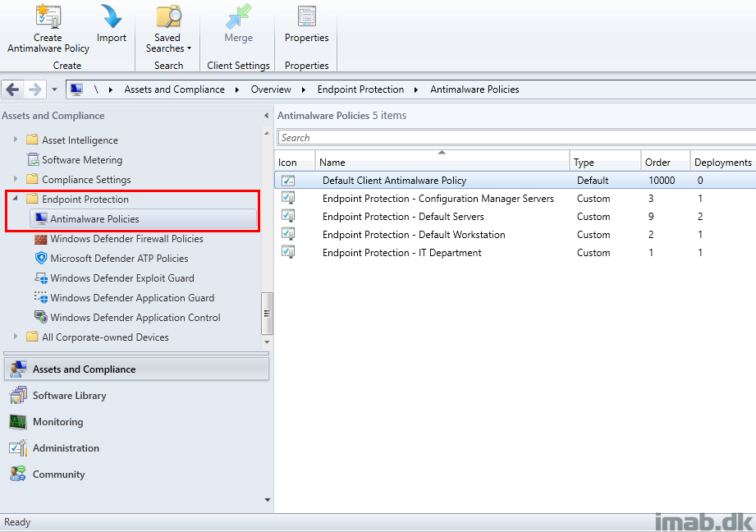Image resolution: width=756 pixels, height=532 pixels.
Task: Sort list by the Order column header
Action: click(666, 163)
